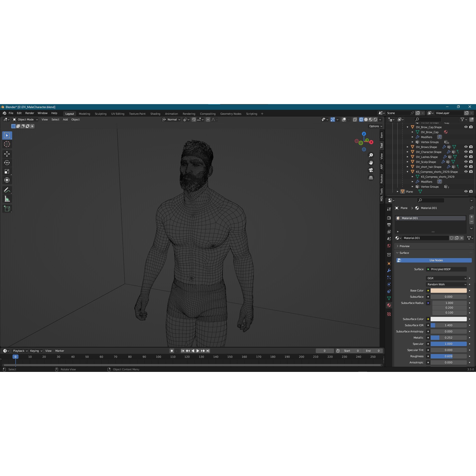Open the Render menu
Screen dimensions: 476x476
[x=30, y=113]
